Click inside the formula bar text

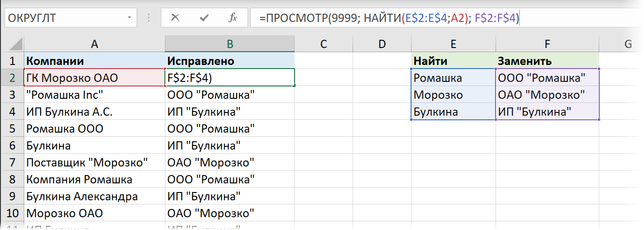coord(391,18)
